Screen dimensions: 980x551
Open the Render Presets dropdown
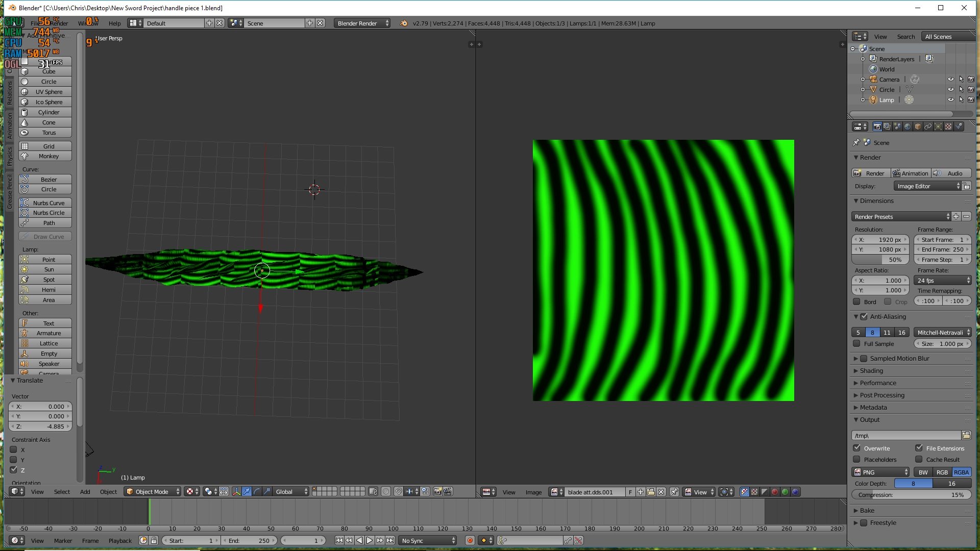pyautogui.click(x=901, y=217)
